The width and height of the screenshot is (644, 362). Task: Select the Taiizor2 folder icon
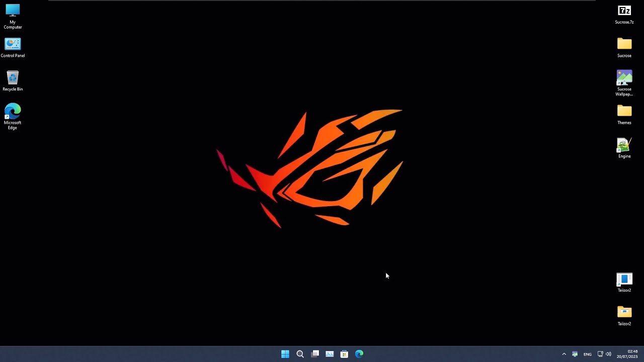pyautogui.click(x=624, y=316)
